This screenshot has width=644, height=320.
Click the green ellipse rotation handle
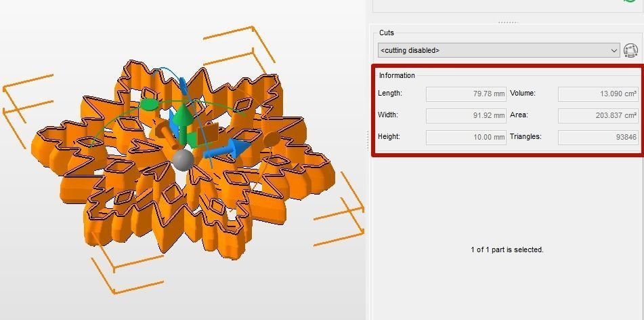pos(149,104)
